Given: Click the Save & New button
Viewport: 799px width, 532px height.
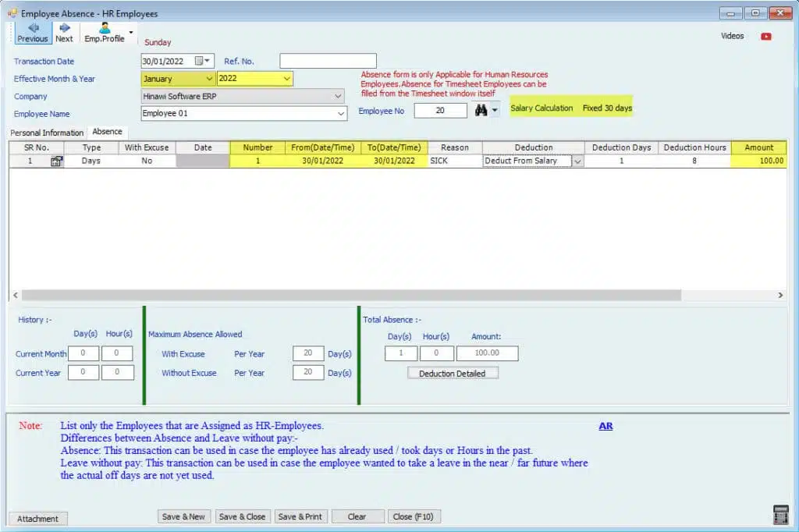Looking at the screenshot, I should pyautogui.click(x=183, y=516).
